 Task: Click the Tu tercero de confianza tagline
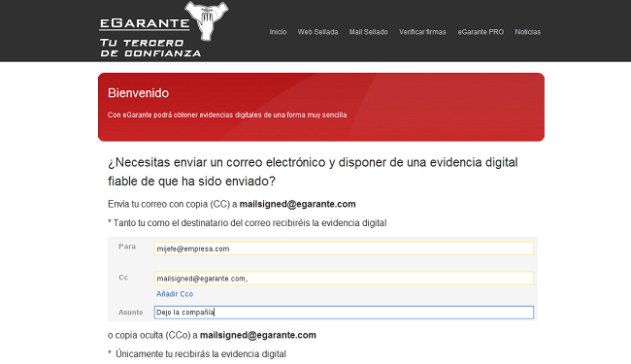pyautogui.click(x=150, y=48)
